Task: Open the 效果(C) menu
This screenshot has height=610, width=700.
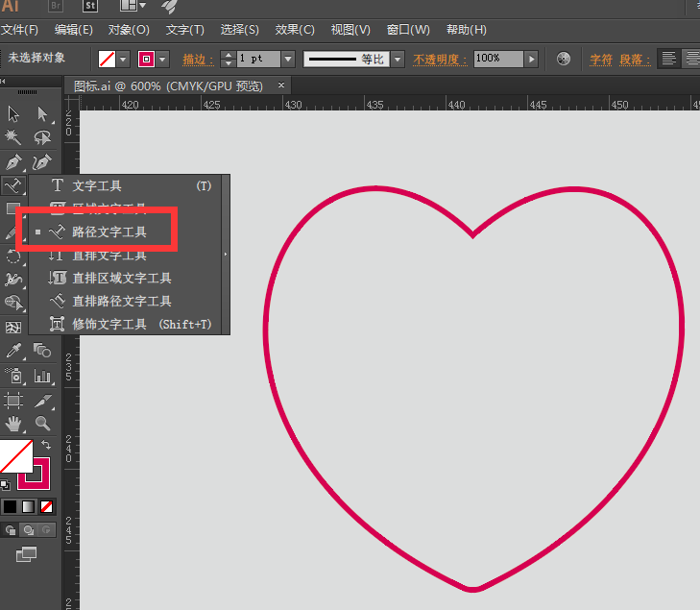Action: pyautogui.click(x=295, y=30)
